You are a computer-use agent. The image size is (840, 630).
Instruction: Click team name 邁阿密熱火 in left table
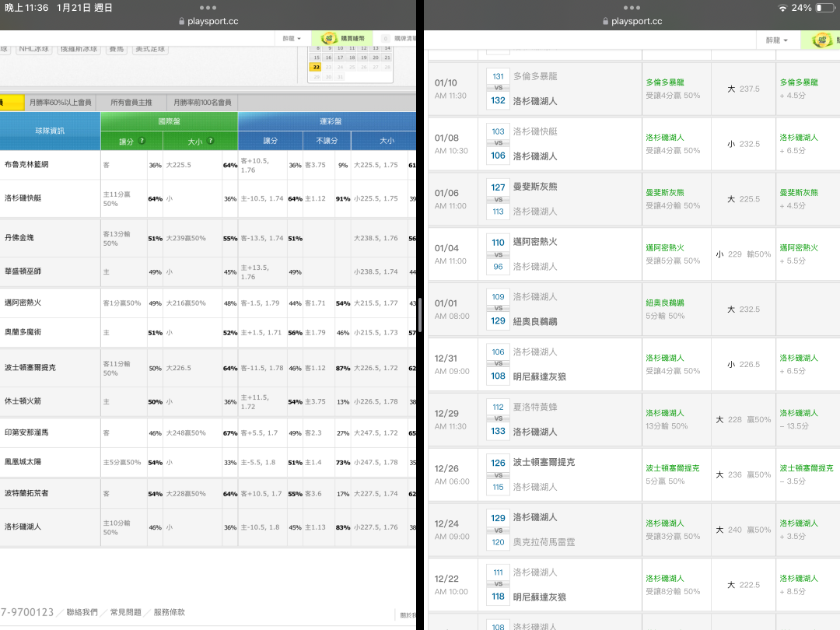tap(23, 303)
